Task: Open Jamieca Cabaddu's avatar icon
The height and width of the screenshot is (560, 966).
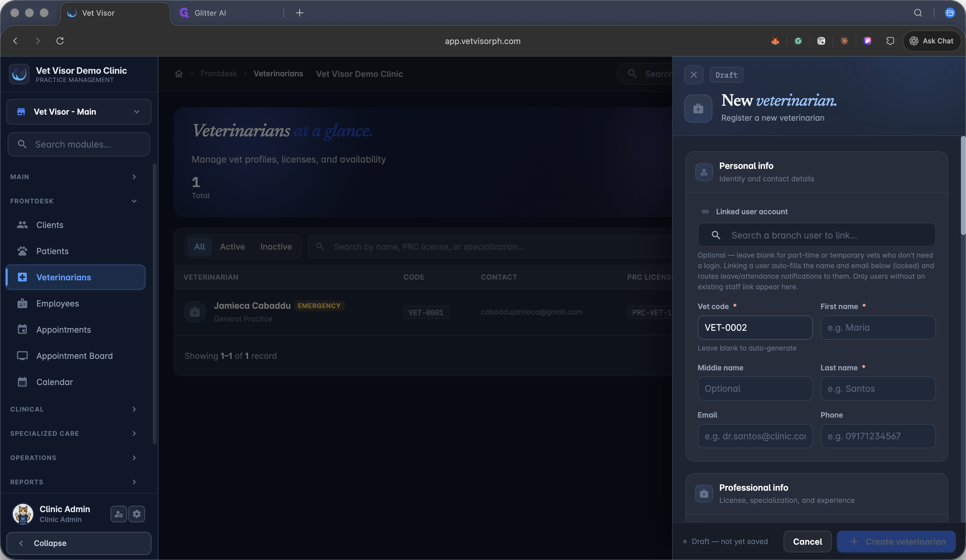Action: click(x=195, y=312)
